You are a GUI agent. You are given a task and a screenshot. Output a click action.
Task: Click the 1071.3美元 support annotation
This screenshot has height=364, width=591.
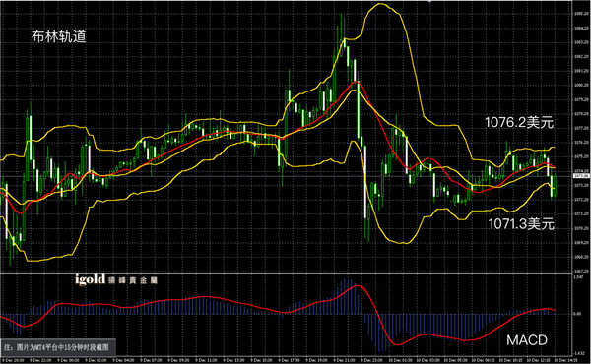(521, 224)
